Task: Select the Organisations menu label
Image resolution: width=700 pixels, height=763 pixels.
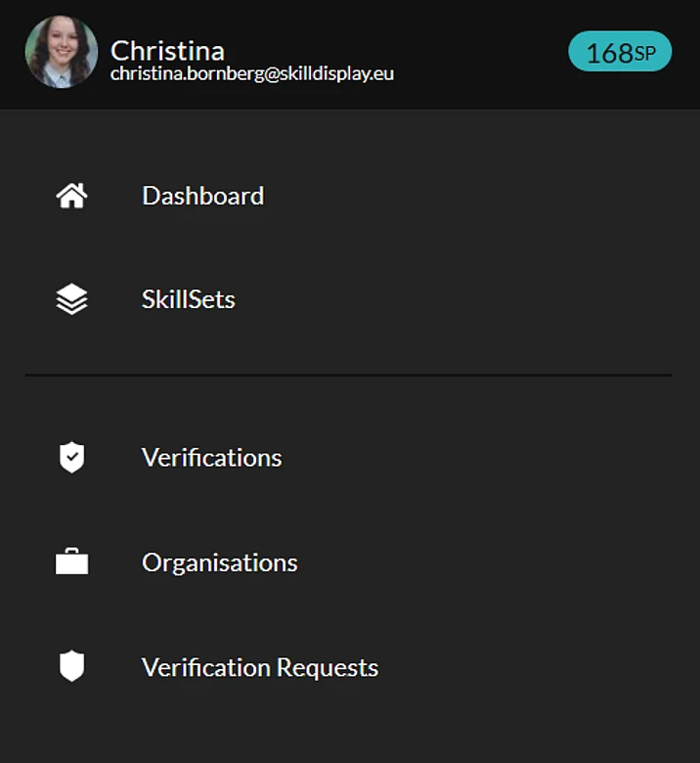Action: click(x=219, y=562)
